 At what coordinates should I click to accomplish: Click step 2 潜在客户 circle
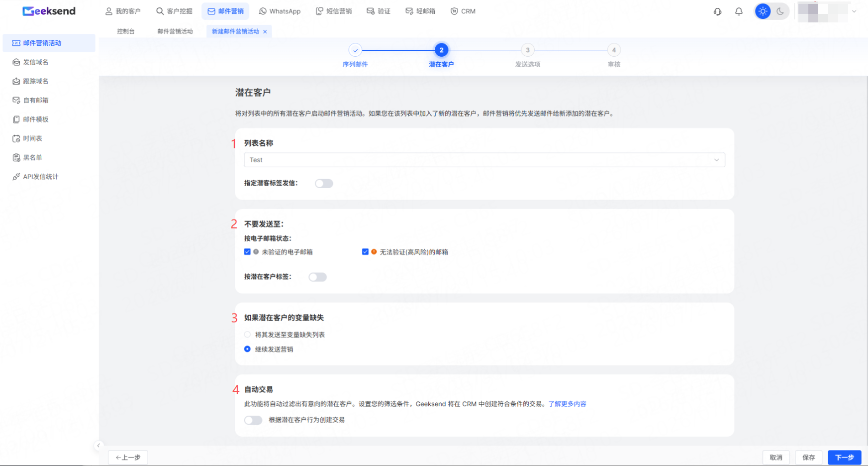[x=441, y=50]
